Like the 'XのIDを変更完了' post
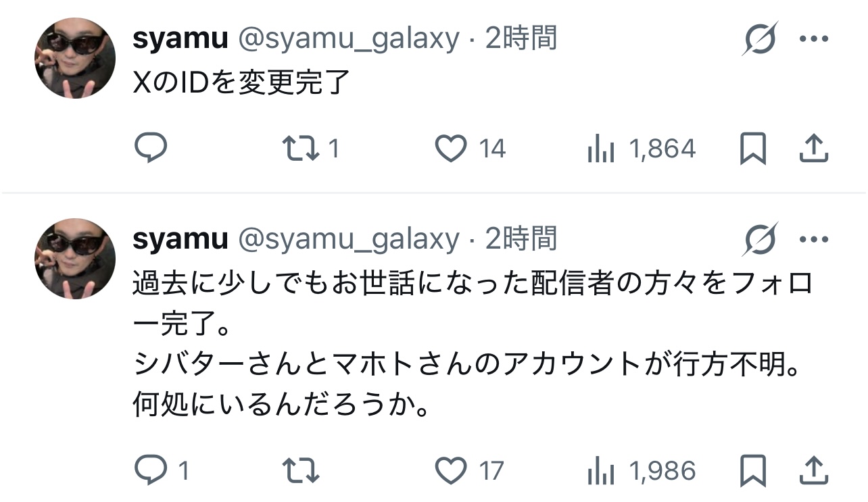Viewport: 868px width, 502px height. pos(450,148)
